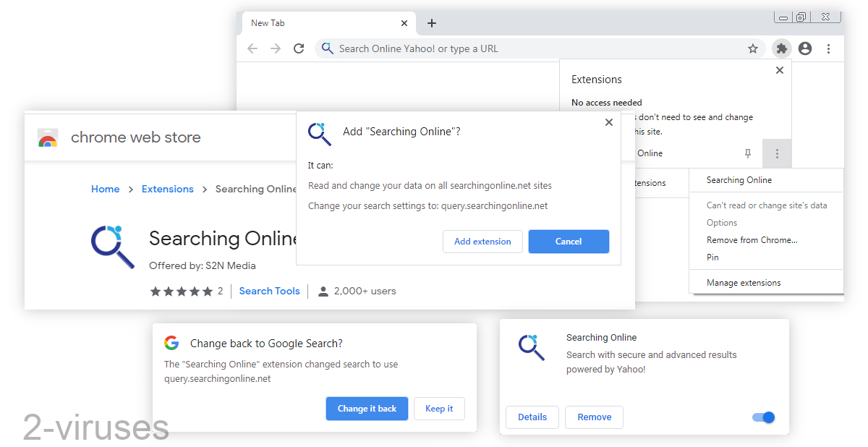
Task: Open the Search Tools link
Action: 269,291
